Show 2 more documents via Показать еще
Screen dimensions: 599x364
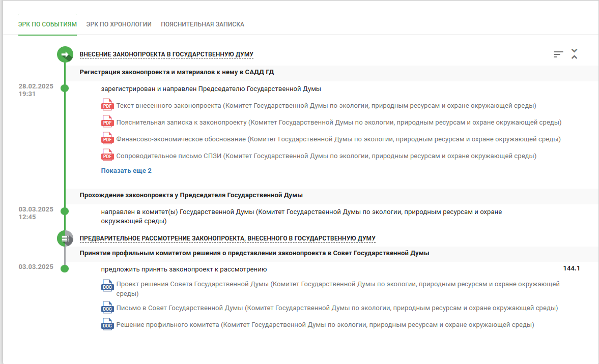coord(126,170)
